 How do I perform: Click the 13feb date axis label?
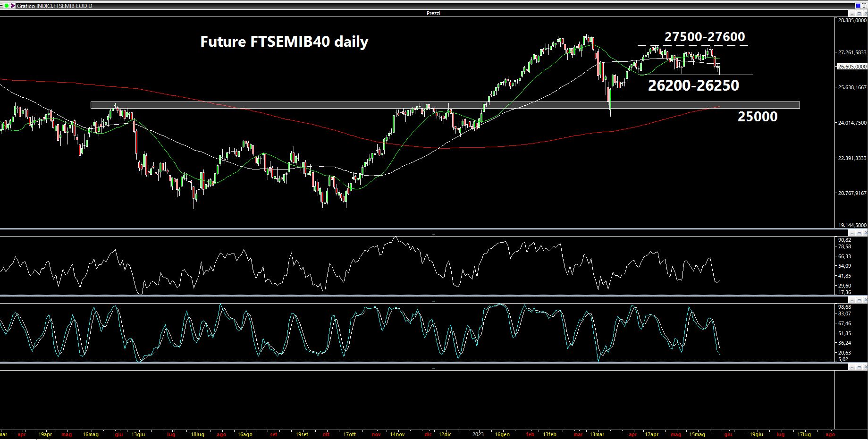pos(549,434)
